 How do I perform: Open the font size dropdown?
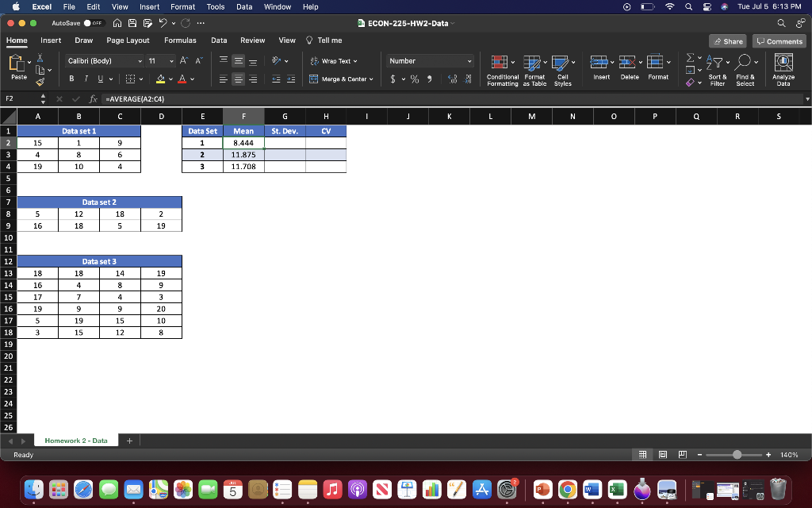(171, 61)
